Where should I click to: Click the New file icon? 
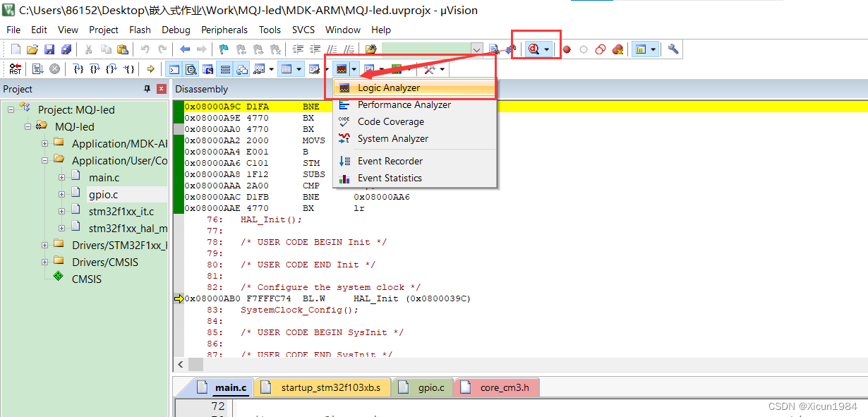click(x=16, y=49)
